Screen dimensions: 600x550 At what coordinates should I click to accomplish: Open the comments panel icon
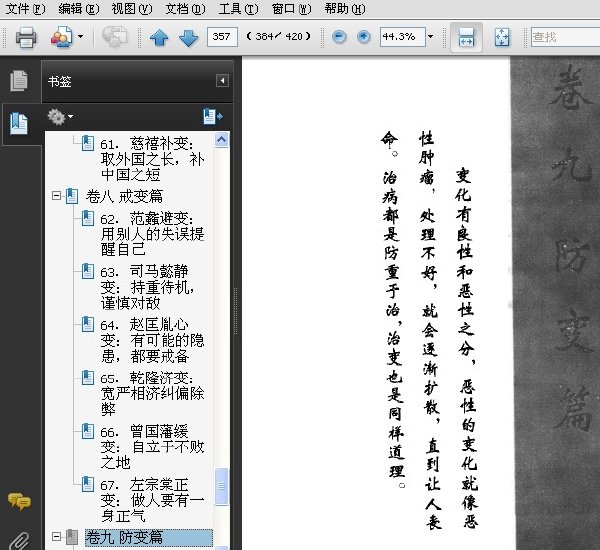19,501
